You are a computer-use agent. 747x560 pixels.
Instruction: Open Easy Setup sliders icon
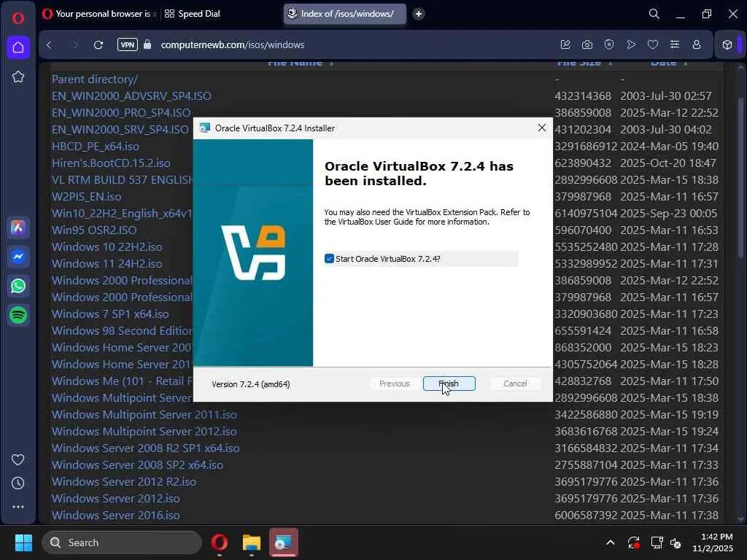point(675,44)
